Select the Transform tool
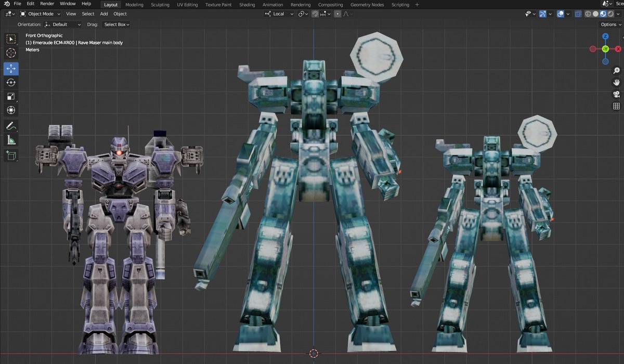 tap(11, 110)
